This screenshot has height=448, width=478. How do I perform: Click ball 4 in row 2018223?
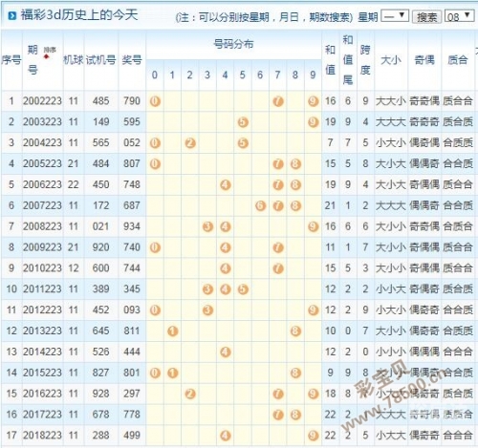click(226, 436)
